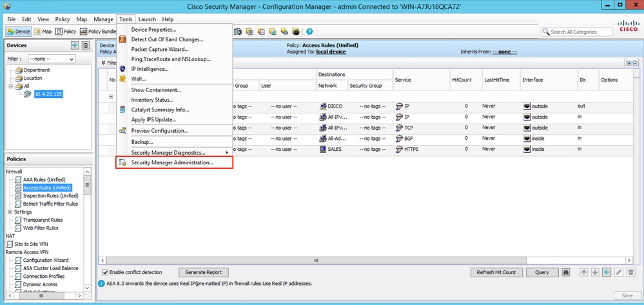
Task: Open the Policy view toolbar button
Action: click(x=66, y=31)
